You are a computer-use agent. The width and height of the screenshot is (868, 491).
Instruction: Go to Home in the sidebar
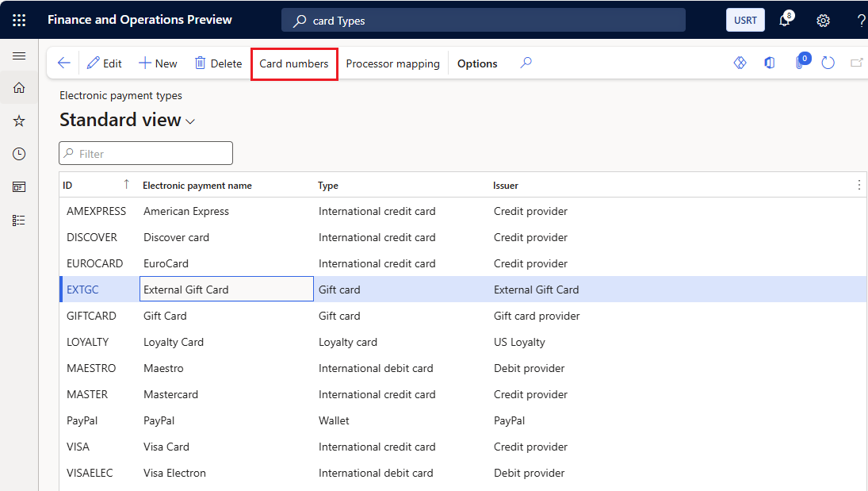click(x=19, y=87)
